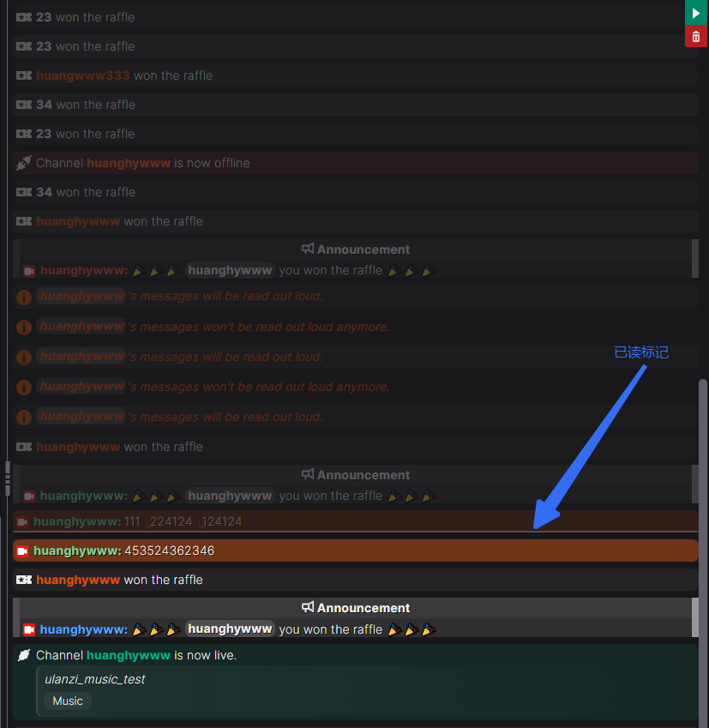Click the megaphone icon on the bottom Announcement header
Image resolution: width=709 pixels, height=728 pixels.
308,607
